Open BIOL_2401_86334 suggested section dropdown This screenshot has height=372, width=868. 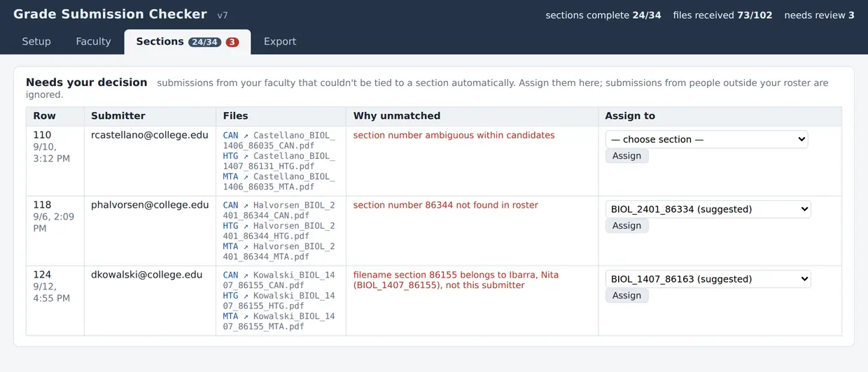(708, 209)
